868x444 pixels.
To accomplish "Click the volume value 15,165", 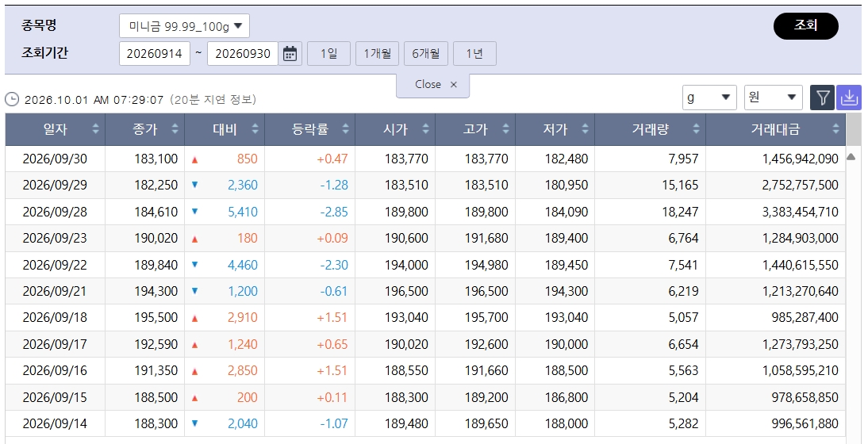I will (680, 186).
